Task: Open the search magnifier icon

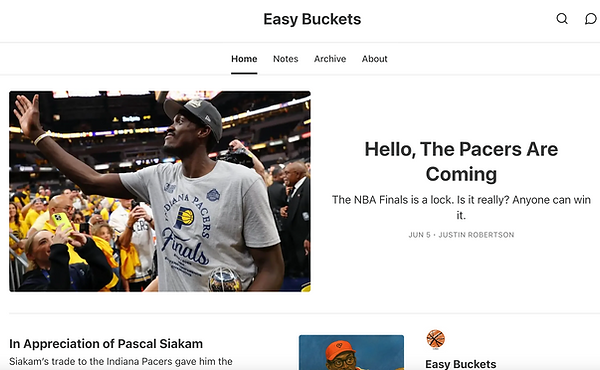Action: coord(562,19)
